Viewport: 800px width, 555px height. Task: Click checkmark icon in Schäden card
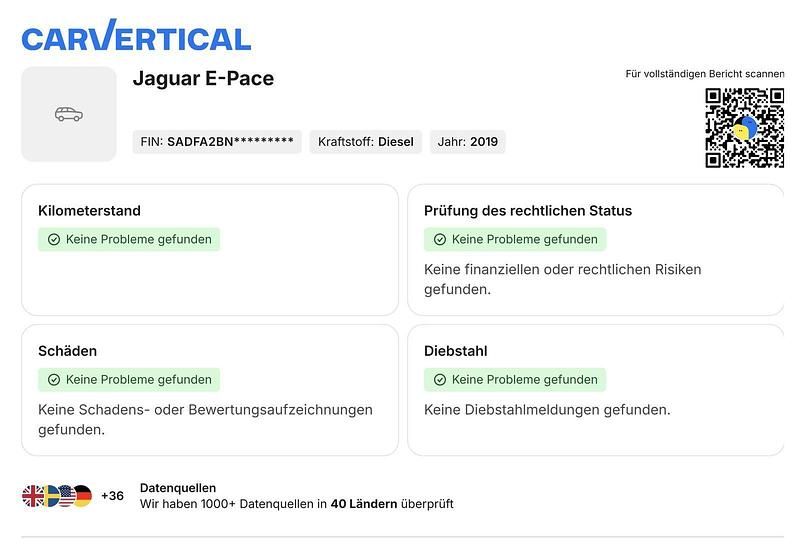[54, 380]
